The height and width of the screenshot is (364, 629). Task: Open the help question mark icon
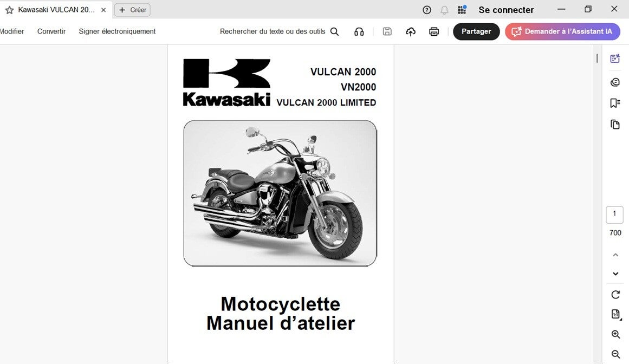(x=427, y=10)
